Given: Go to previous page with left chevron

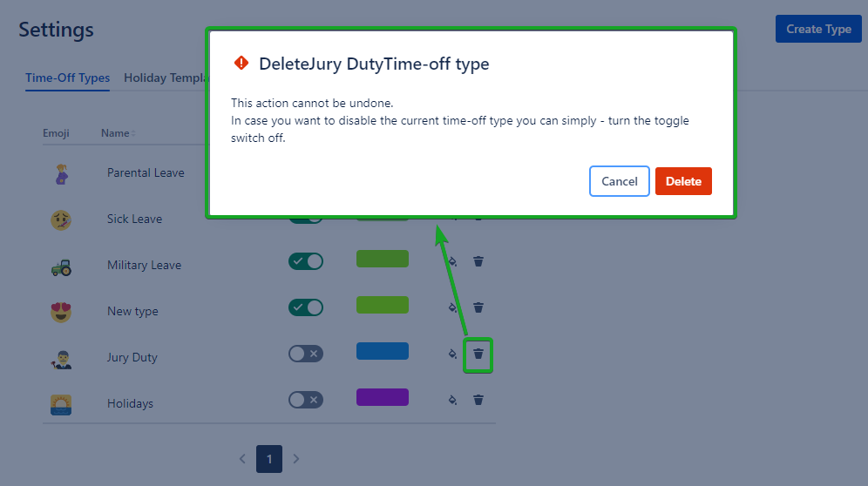Looking at the screenshot, I should pos(242,458).
